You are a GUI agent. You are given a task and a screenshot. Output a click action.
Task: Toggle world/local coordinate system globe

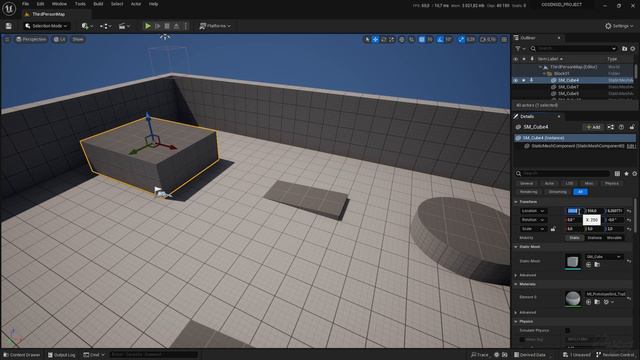click(x=402, y=39)
